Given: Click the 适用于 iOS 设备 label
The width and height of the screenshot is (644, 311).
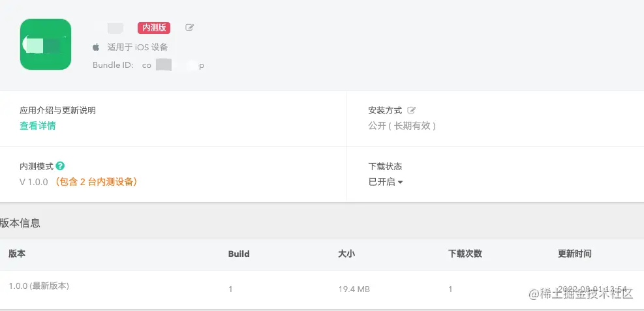Looking at the screenshot, I should 138,47.
